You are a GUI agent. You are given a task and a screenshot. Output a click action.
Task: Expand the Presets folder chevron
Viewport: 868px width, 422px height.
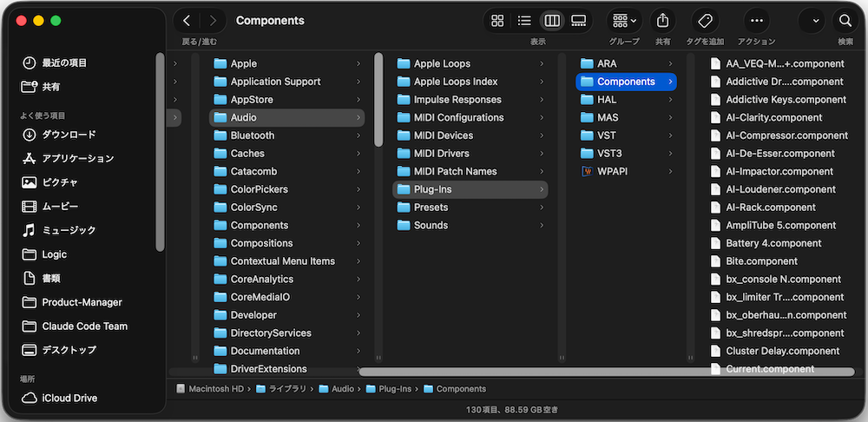(x=542, y=208)
